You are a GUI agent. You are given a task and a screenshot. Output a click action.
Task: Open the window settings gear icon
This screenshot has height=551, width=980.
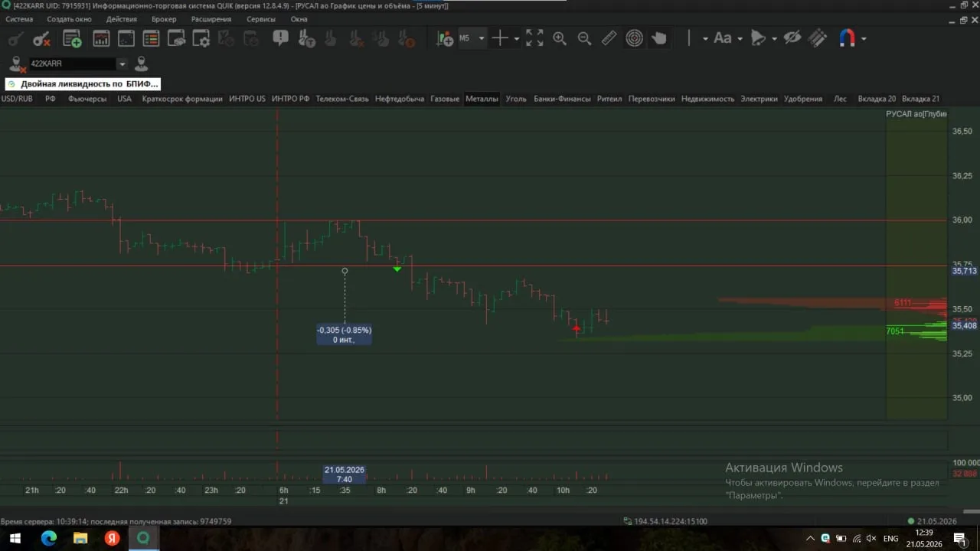pos(201,38)
